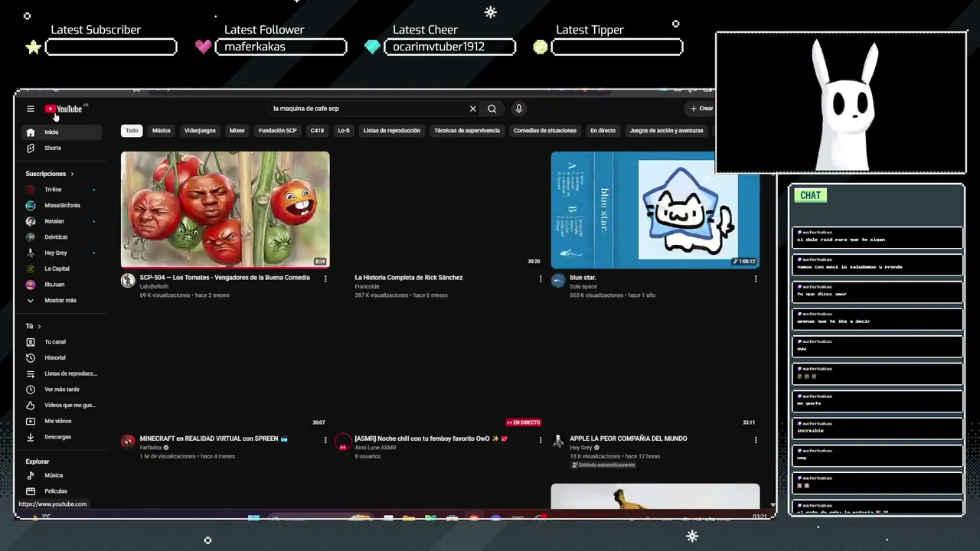This screenshot has width=980, height=551.
Task: Open the Natalan channel avatar
Action: click(31, 221)
